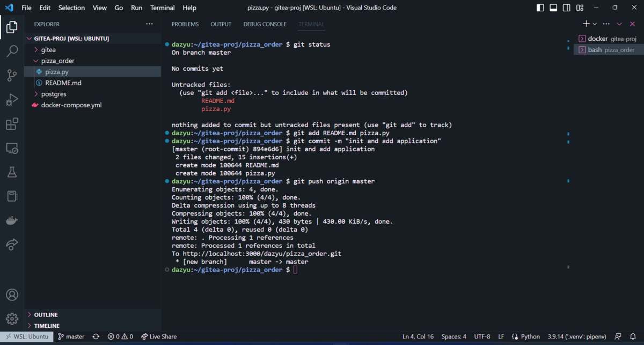Open errors and warnings count in status bar
644x345 pixels.
(120, 336)
